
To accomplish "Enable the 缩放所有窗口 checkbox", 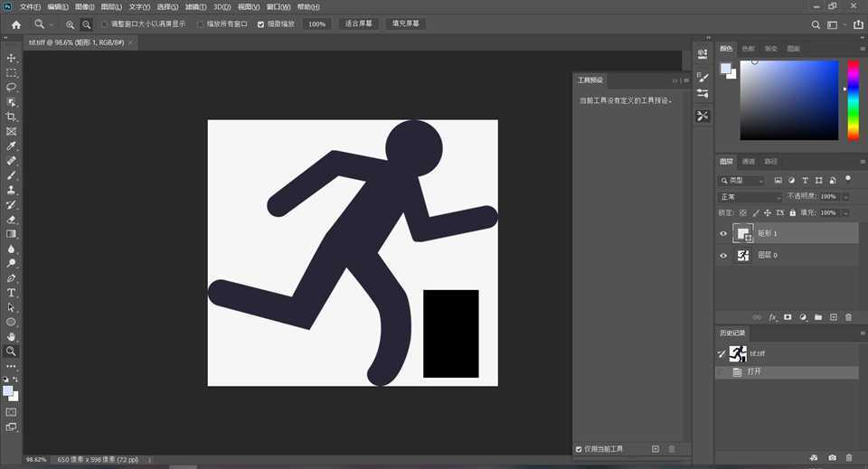I will click(201, 24).
